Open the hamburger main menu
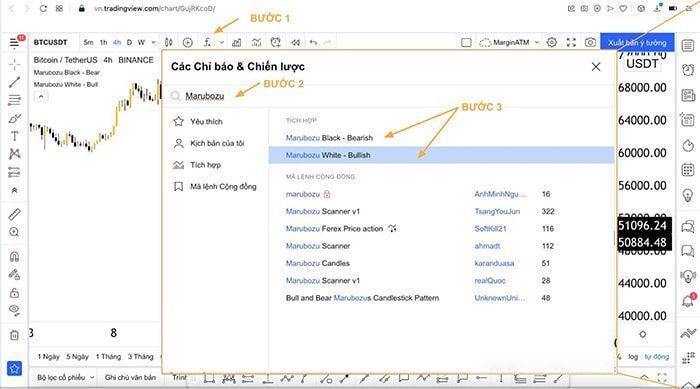This screenshot has width=700, height=389. coord(14,42)
